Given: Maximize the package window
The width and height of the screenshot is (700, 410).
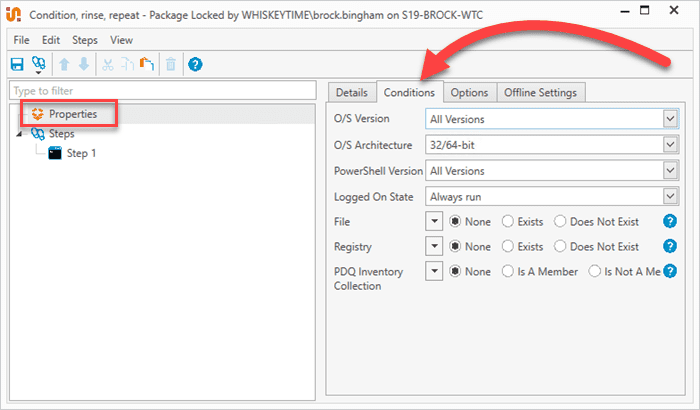Looking at the screenshot, I should (645, 10).
